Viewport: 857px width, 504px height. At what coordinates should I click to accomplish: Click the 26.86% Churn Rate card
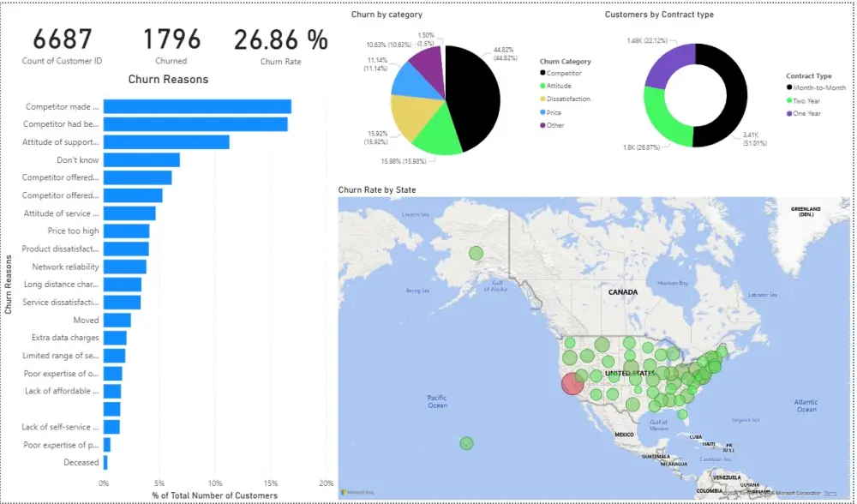tap(280, 39)
